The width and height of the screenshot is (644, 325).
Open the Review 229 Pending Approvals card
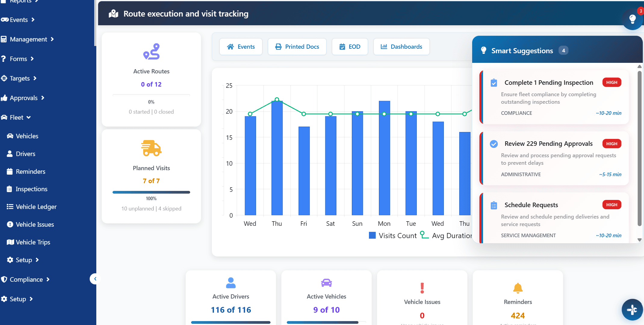554,158
